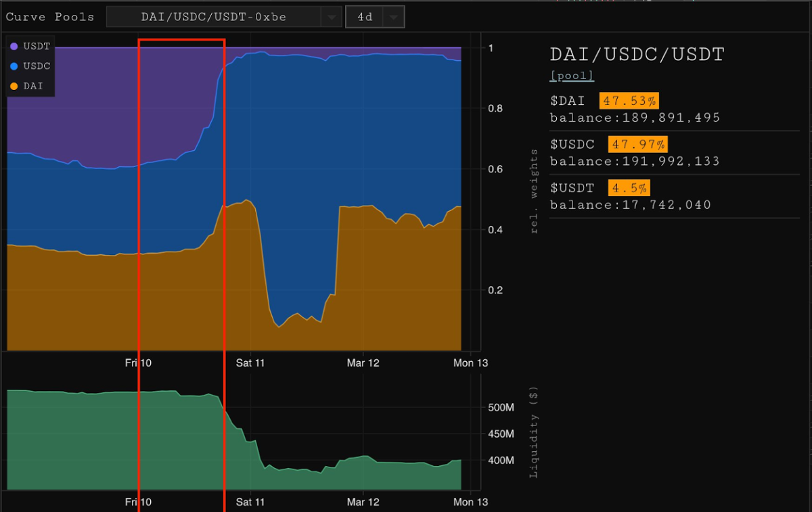Click the 500M tick on liquidity axis
The width and height of the screenshot is (812, 512).
[x=501, y=408]
